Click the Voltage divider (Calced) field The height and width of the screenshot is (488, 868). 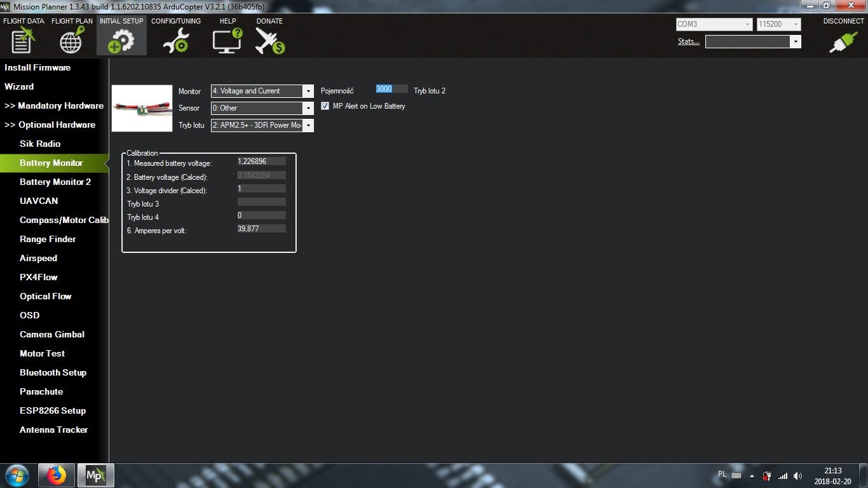261,188
